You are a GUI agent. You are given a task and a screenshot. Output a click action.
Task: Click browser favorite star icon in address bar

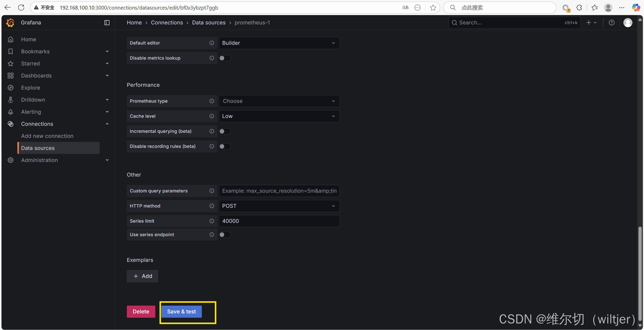433,8
